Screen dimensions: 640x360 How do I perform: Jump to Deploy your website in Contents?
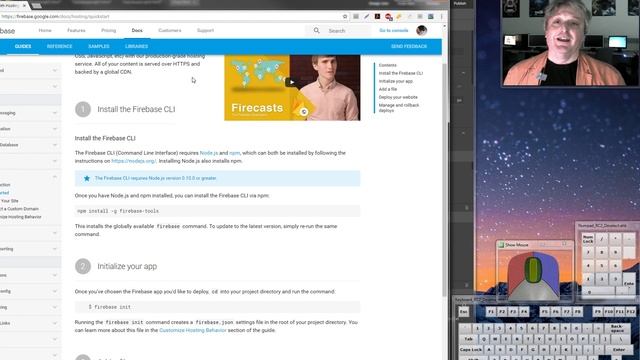coord(398,97)
